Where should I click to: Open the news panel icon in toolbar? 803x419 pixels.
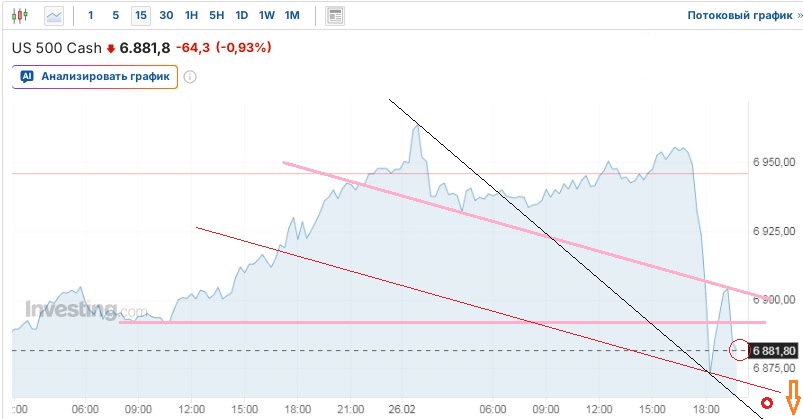[335, 16]
